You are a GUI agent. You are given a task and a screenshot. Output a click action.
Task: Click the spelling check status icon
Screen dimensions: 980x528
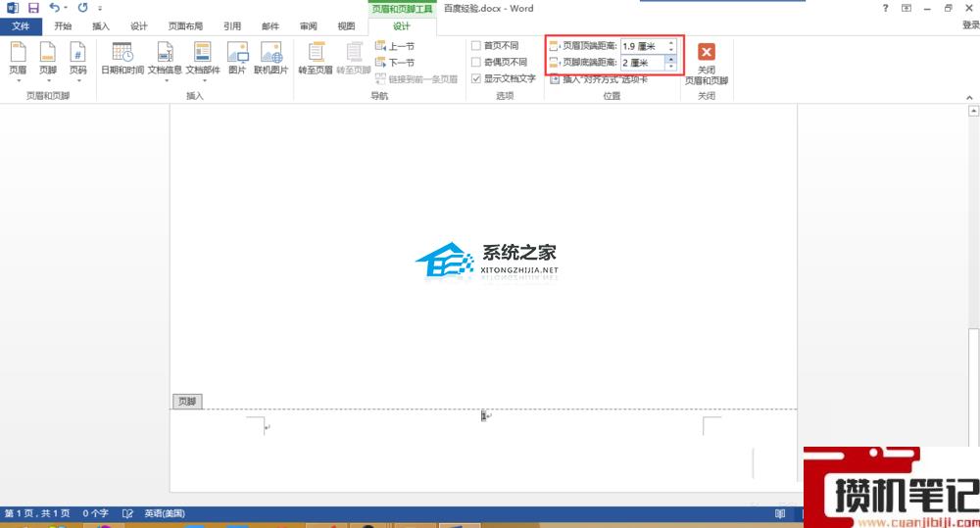click(127, 513)
